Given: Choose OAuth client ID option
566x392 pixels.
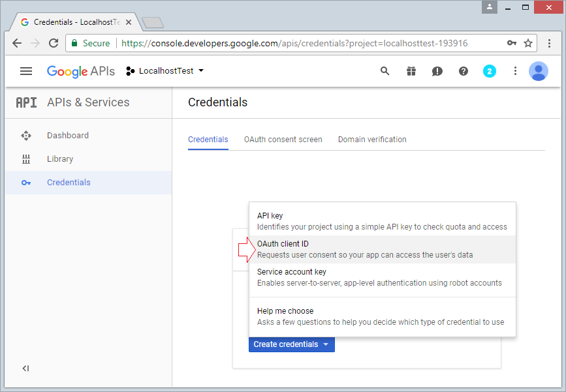Looking at the screenshot, I should pyautogui.click(x=383, y=250).
